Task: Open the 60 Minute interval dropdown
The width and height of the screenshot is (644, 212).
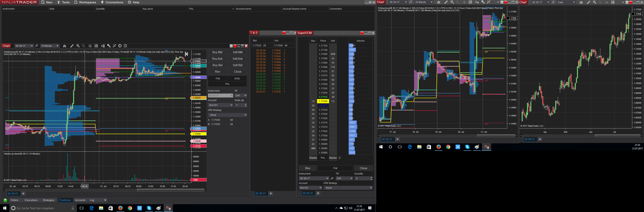Action: [424, 2]
